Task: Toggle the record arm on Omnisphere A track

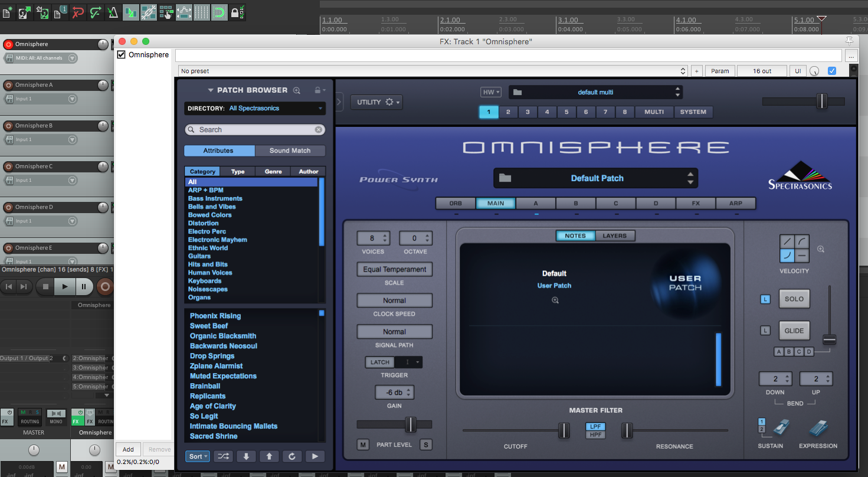Action: [x=8, y=85]
